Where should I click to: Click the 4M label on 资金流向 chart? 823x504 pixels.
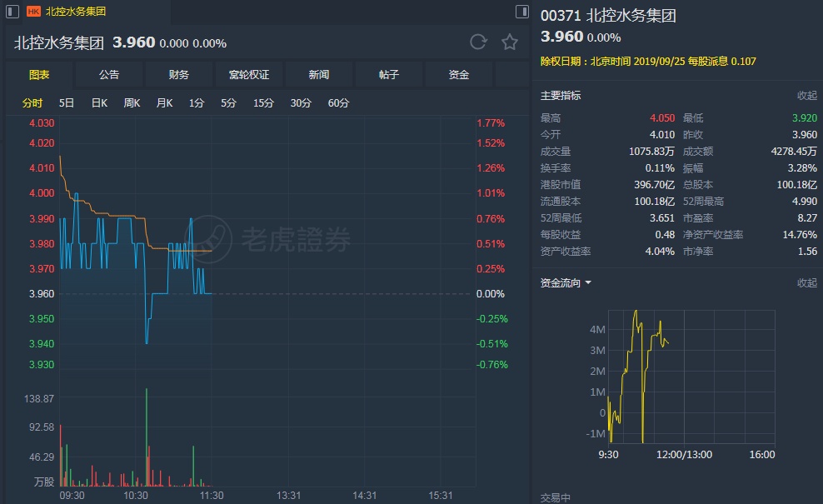(597, 330)
